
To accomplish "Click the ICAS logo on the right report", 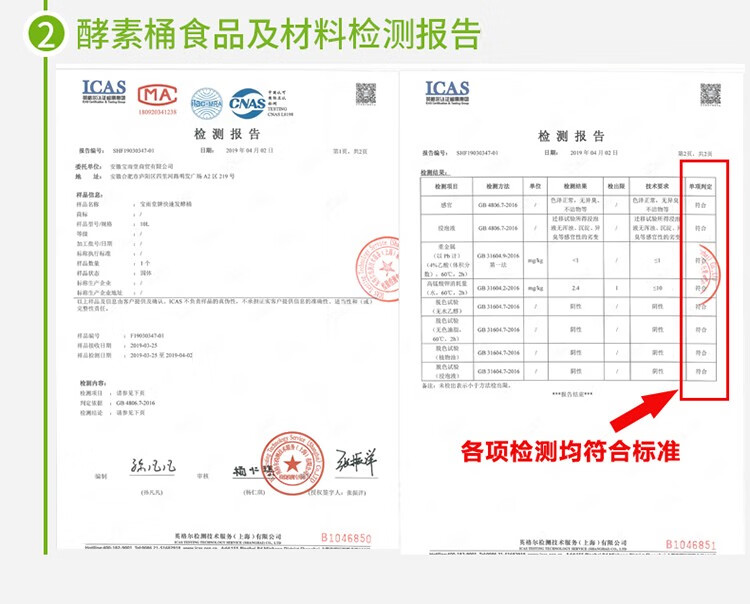I will coord(447,92).
